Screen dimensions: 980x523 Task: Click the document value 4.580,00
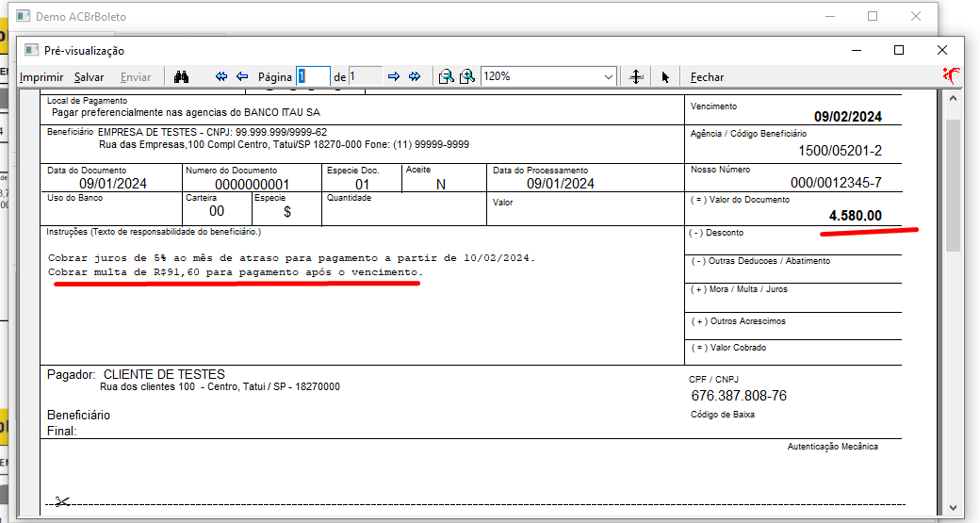coord(855,216)
